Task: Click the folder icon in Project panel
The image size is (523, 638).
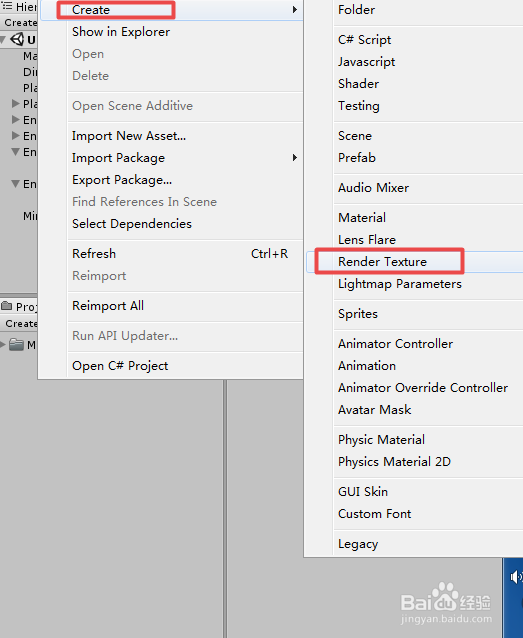Action: [x=16, y=345]
